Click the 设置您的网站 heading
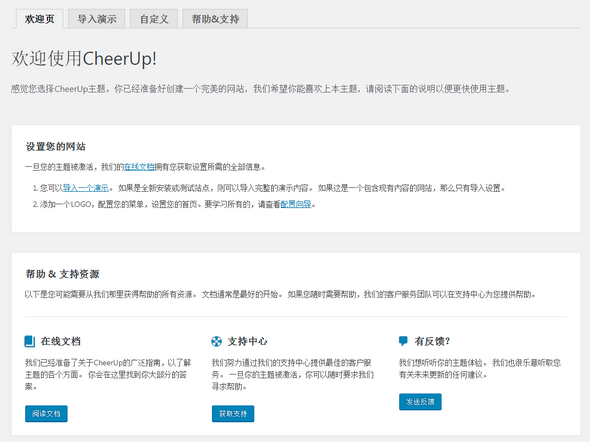 pos(56,146)
